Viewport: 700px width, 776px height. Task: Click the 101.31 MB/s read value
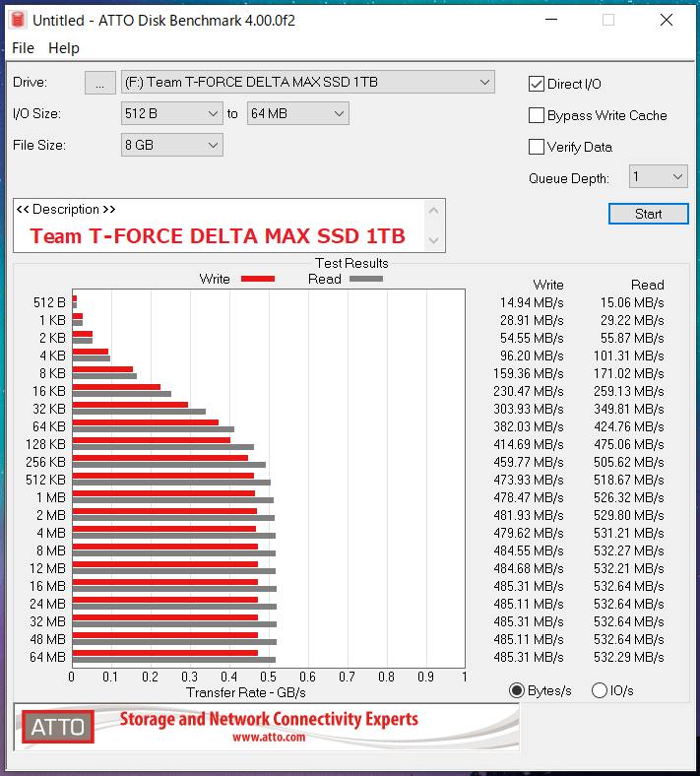(629, 356)
